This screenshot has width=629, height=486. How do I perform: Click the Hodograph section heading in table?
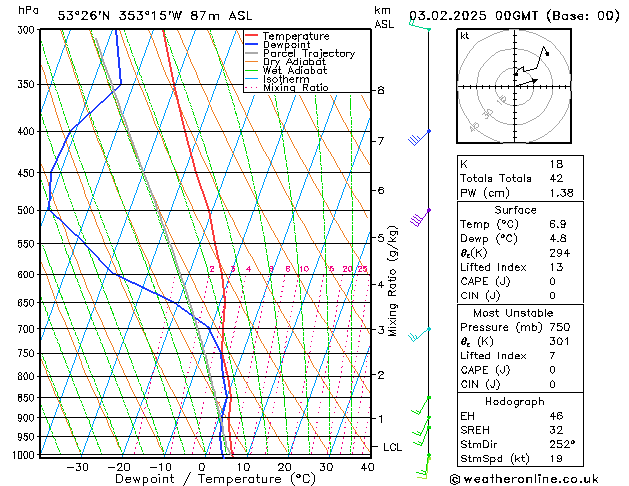tap(515, 402)
